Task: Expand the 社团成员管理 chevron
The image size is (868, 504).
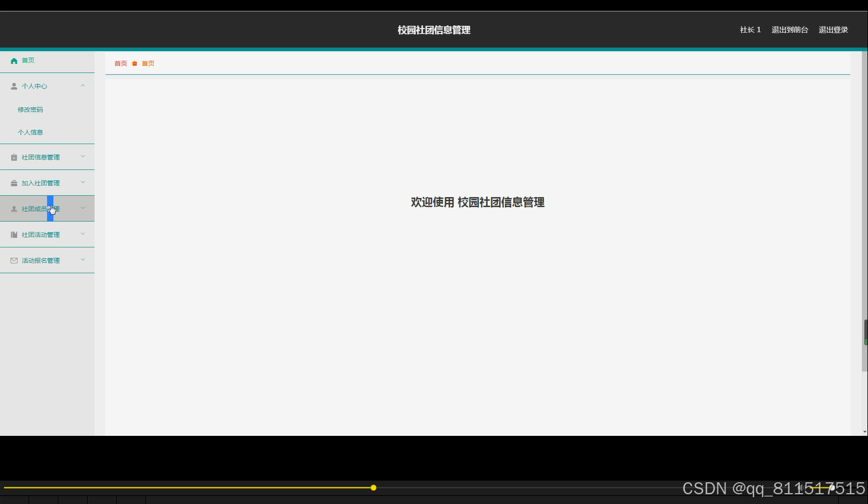Action: pos(83,208)
